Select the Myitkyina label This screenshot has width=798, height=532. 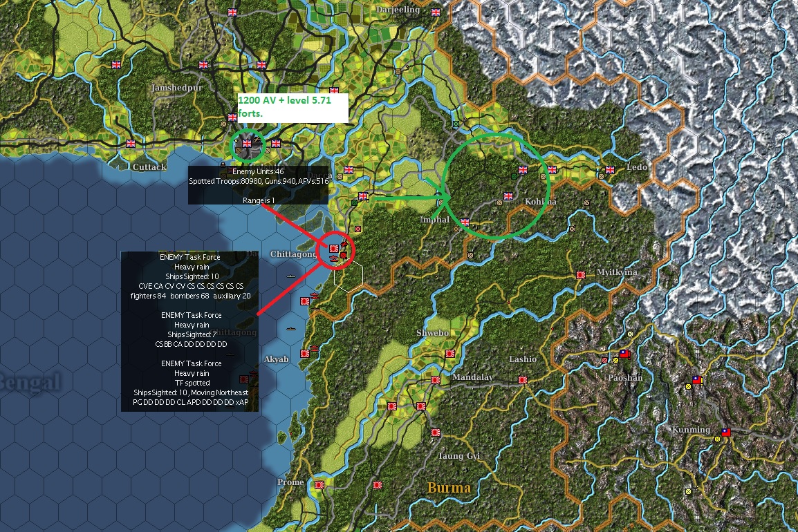pyautogui.click(x=617, y=272)
